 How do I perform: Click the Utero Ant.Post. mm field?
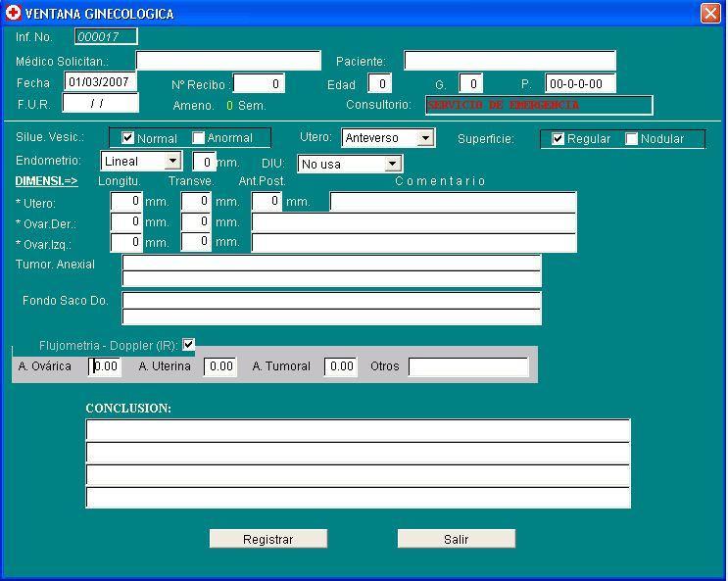267,202
